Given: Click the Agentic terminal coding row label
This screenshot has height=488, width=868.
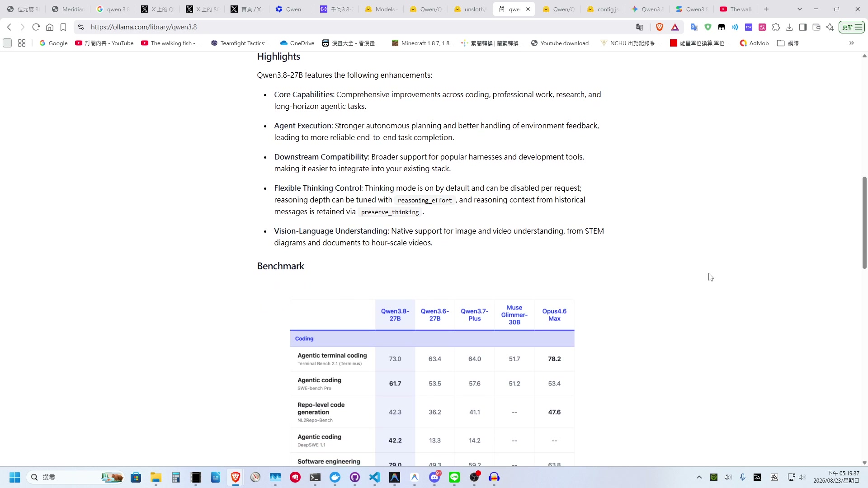Looking at the screenshot, I should 332,356.
